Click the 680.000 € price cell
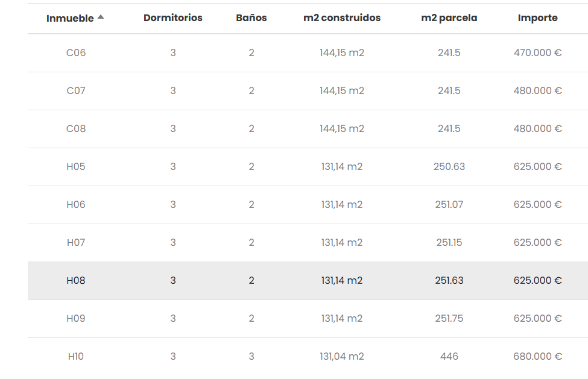 (x=537, y=357)
